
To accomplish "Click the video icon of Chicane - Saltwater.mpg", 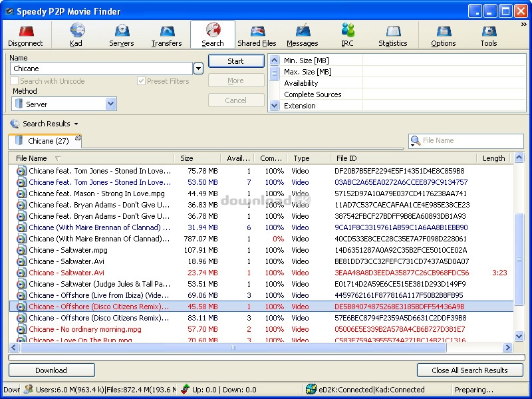I will 21,251.
